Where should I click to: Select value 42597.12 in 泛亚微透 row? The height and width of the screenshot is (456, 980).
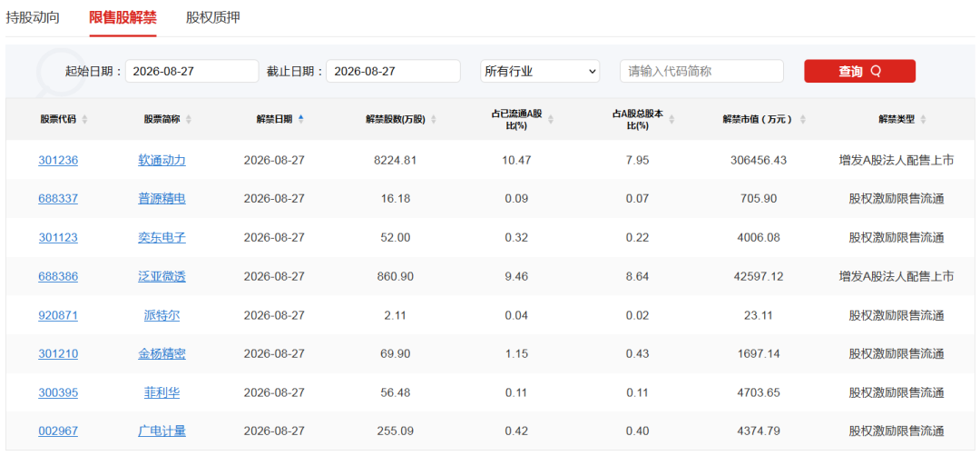click(758, 276)
